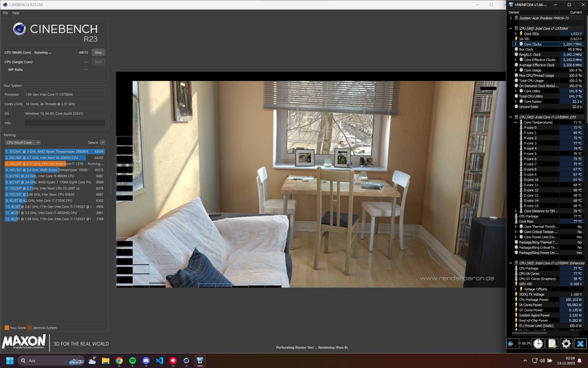Open the taskbar weather widget
The width and height of the screenshot is (588, 368).
[x=92, y=361]
